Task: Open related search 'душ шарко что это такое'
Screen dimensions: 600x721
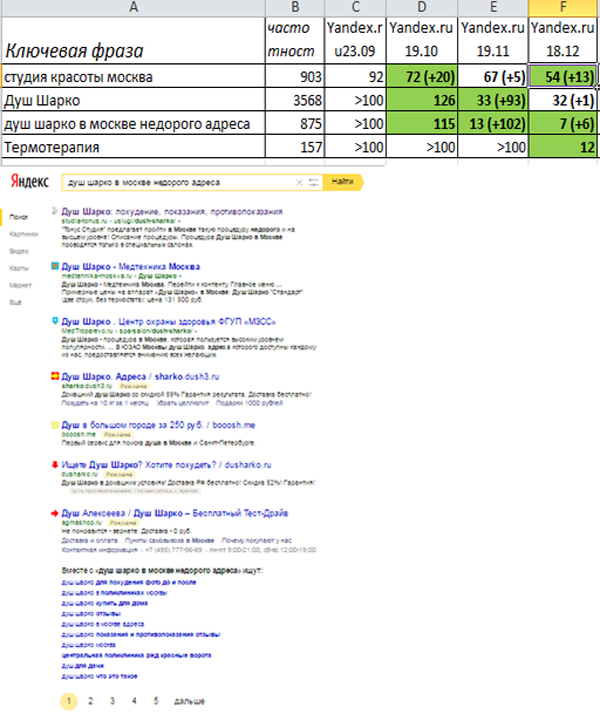Action: (x=99, y=676)
